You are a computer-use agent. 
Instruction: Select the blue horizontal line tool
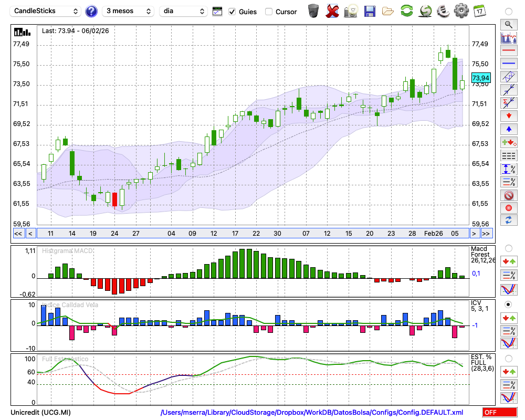point(508,63)
